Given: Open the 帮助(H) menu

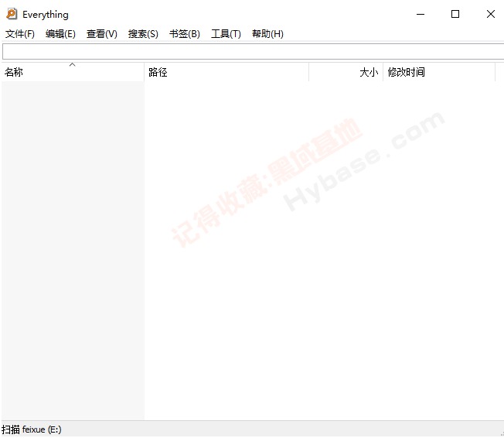Looking at the screenshot, I should 267,34.
